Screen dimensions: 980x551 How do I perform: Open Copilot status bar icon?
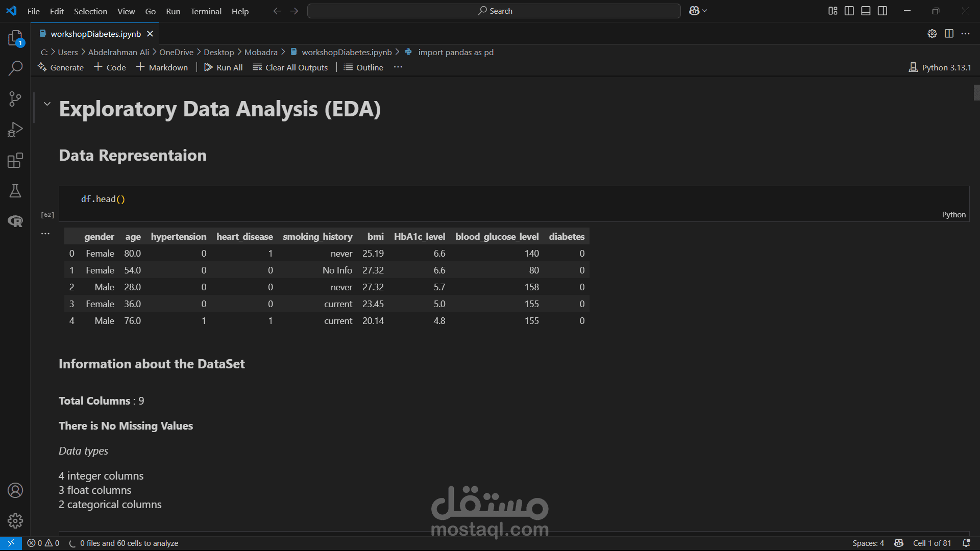(x=899, y=543)
